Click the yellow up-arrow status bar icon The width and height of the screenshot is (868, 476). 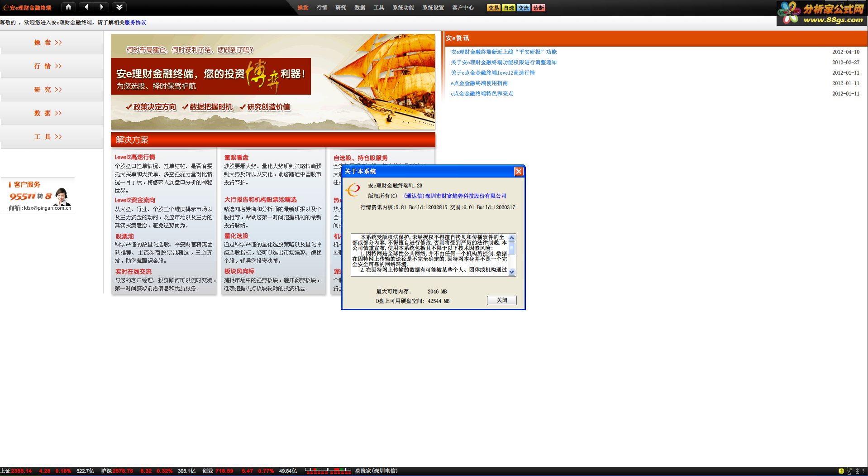click(x=841, y=471)
